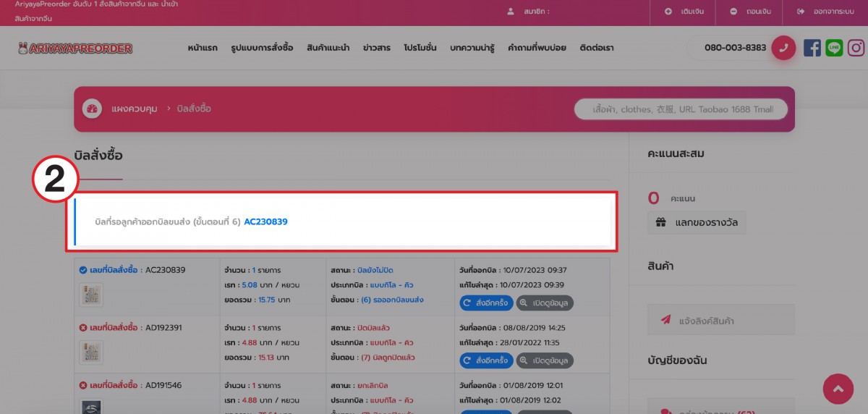The height and width of the screenshot is (414, 868).
Task: Click the red phone call icon
Action: pyautogui.click(x=783, y=48)
